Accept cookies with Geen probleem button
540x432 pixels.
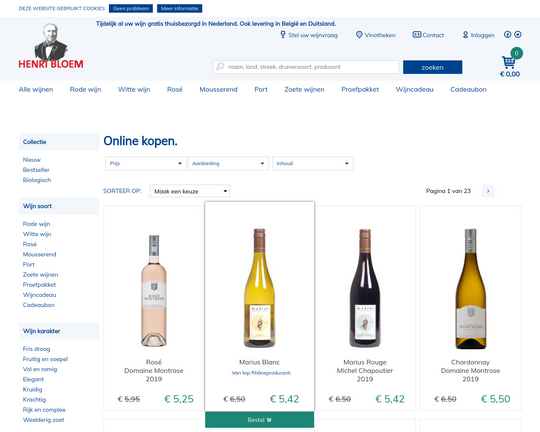click(x=131, y=8)
